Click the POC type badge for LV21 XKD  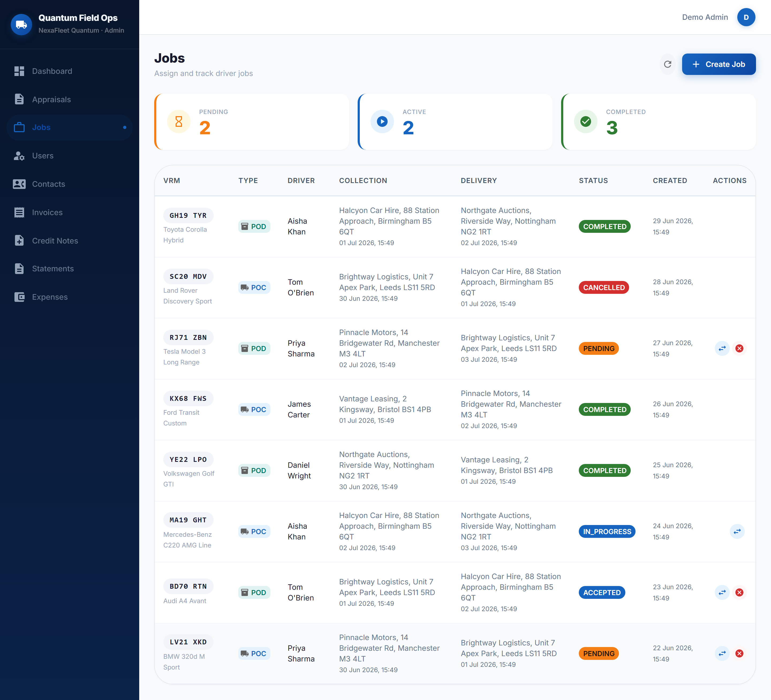coord(254,653)
